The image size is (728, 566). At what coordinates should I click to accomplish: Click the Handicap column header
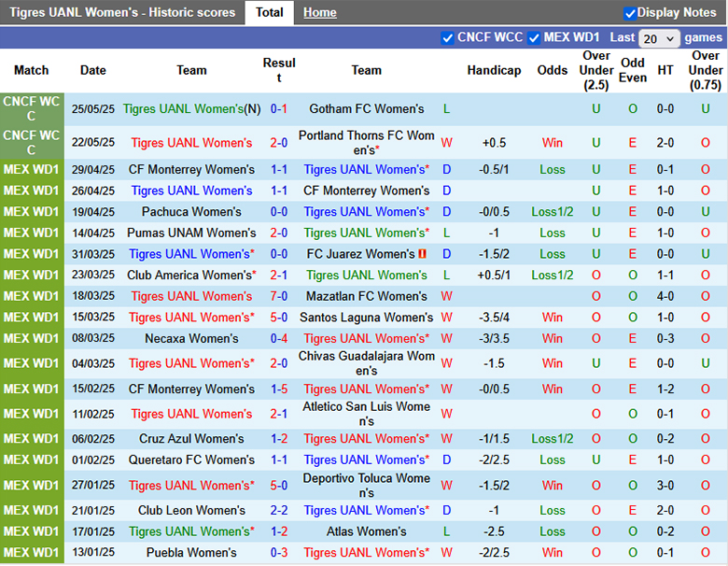494,70
